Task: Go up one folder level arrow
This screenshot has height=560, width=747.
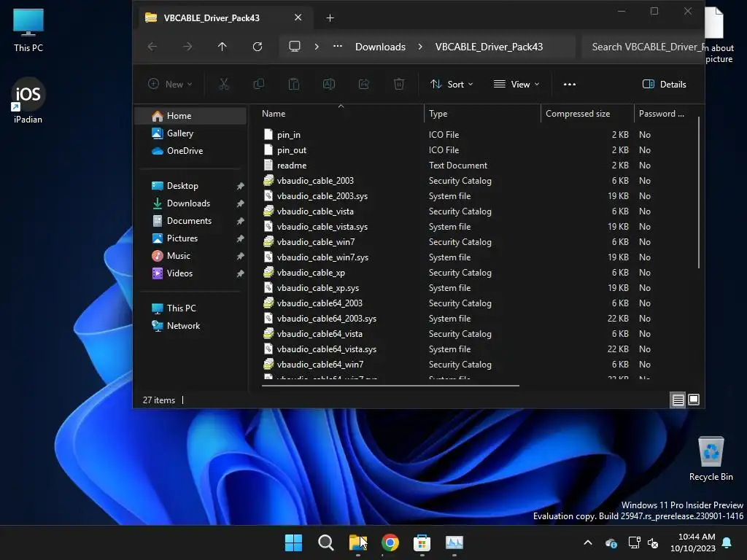Action: point(222,47)
